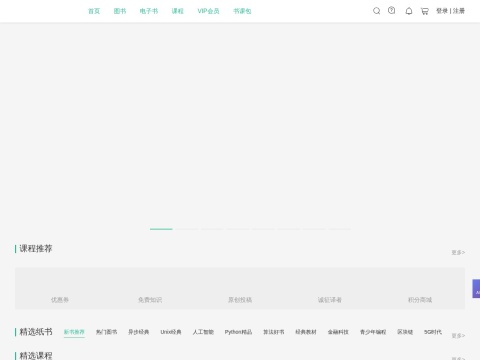Open 课程 in the top navigation
Image resolution: width=480 pixels, height=360 pixels.
178,11
